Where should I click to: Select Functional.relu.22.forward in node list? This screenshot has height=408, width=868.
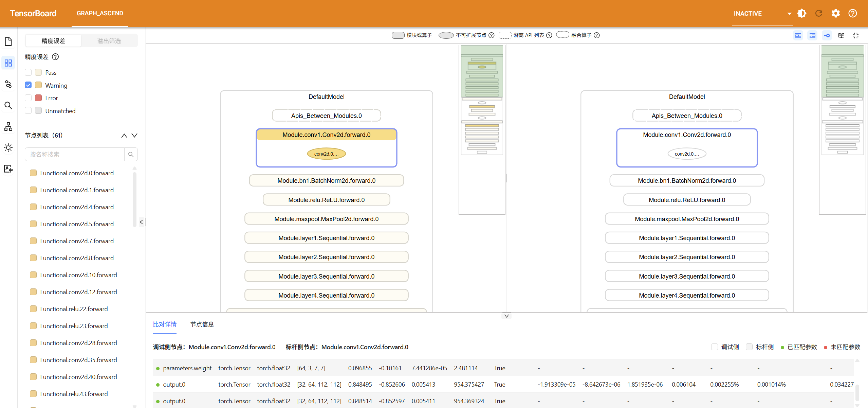[x=74, y=309]
